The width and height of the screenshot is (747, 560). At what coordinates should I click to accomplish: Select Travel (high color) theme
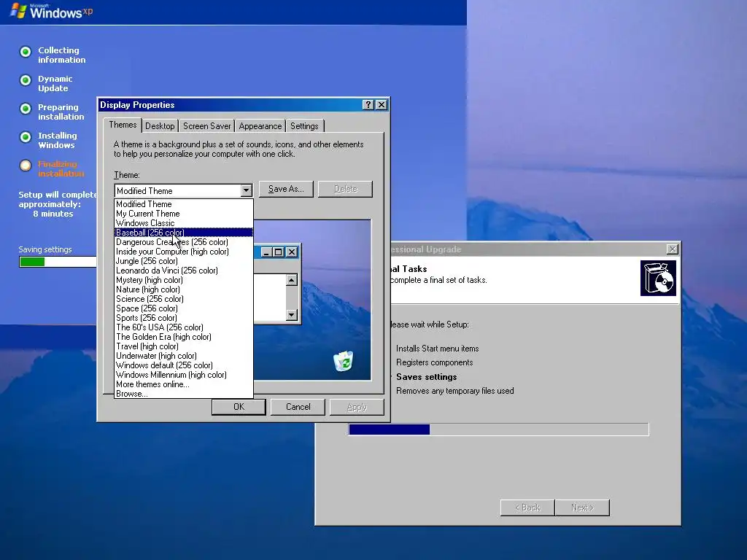(183, 346)
